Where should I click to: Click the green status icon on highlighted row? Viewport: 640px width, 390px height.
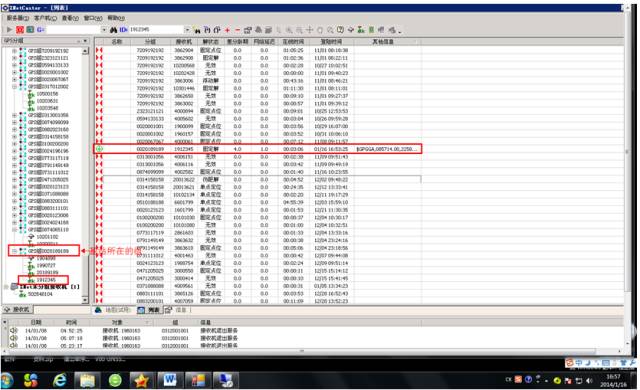pyautogui.click(x=99, y=149)
